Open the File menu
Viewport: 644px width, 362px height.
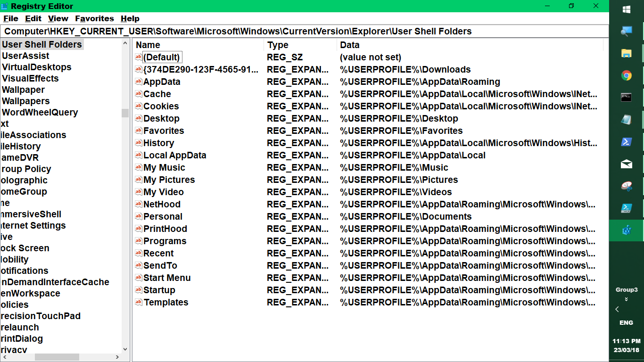click(x=11, y=18)
